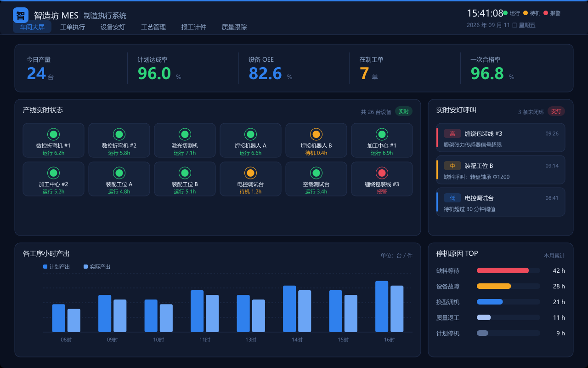This screenshot has height=368, width=588.
Task: Click the 计划产出 legend swatch
Action: 45,267
